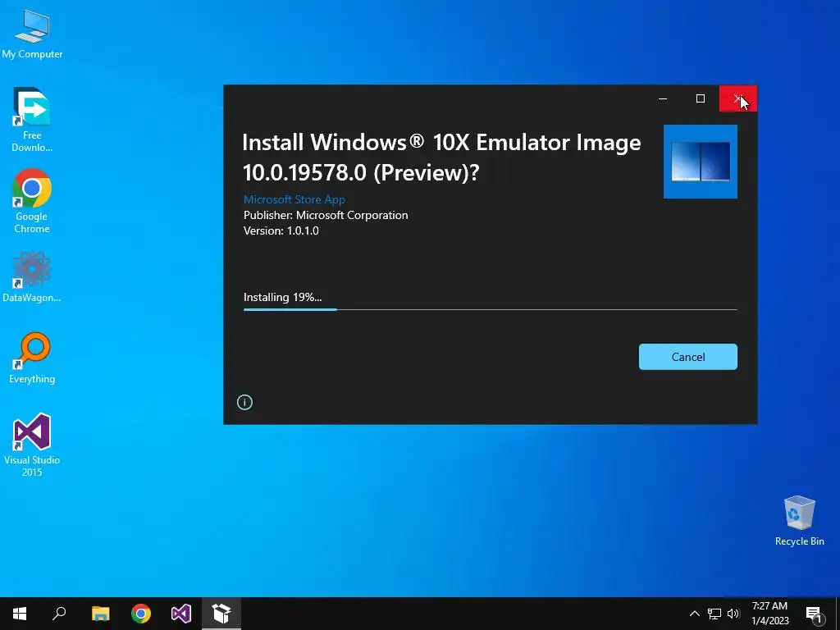Click the Windows 10X emulator image thumbnail
The height and width of the screenshot is (630, 840).
701,162
